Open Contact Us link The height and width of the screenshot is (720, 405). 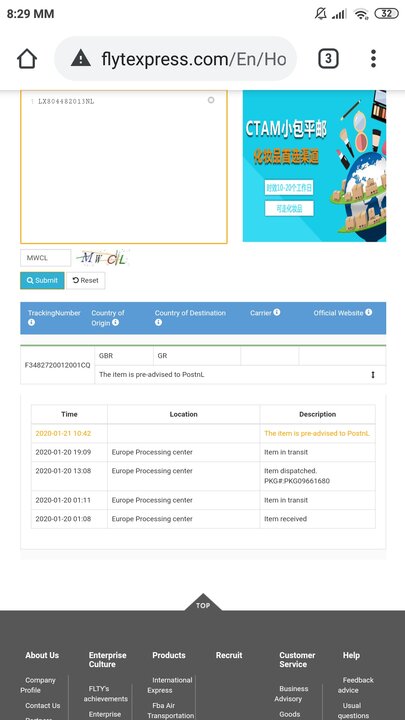pos(43,705)
